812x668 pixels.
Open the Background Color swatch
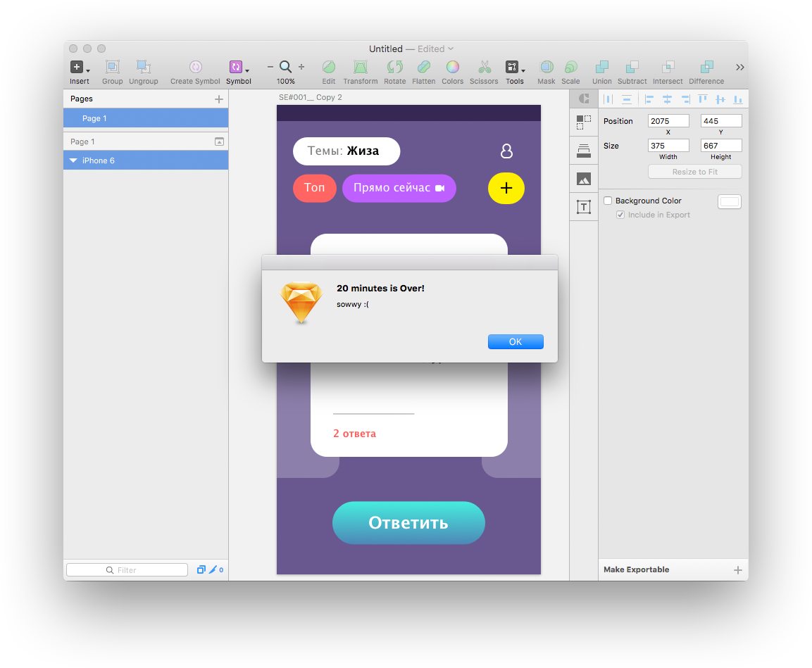pos(729,201)
